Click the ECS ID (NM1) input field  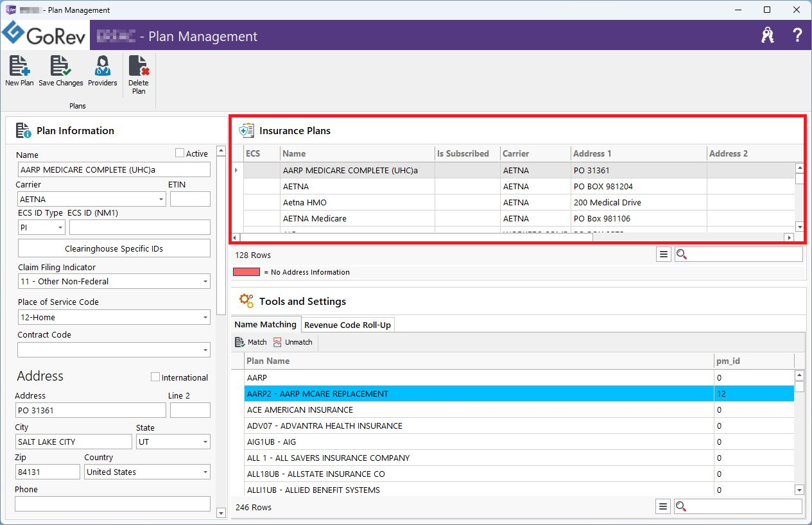click(x=140, y=227)
